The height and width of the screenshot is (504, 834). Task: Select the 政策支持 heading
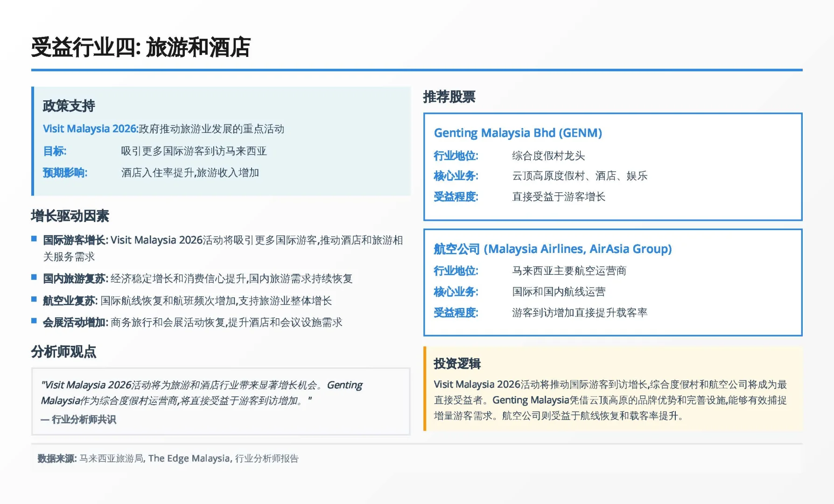click(x=69, y=106)
